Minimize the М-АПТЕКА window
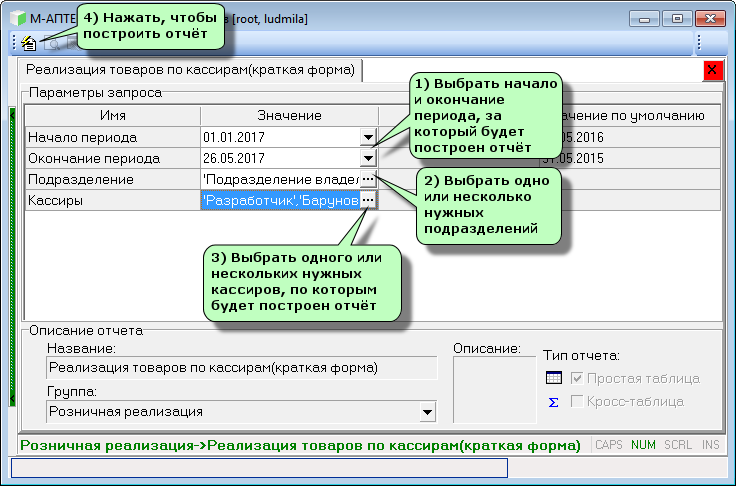Viewport: 736px width, 486px height. (x=644, y=19)
